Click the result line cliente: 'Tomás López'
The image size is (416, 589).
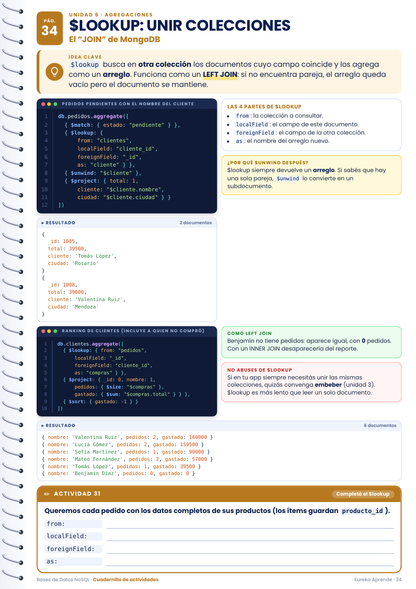pyautogui.click(x=82, y=256)
